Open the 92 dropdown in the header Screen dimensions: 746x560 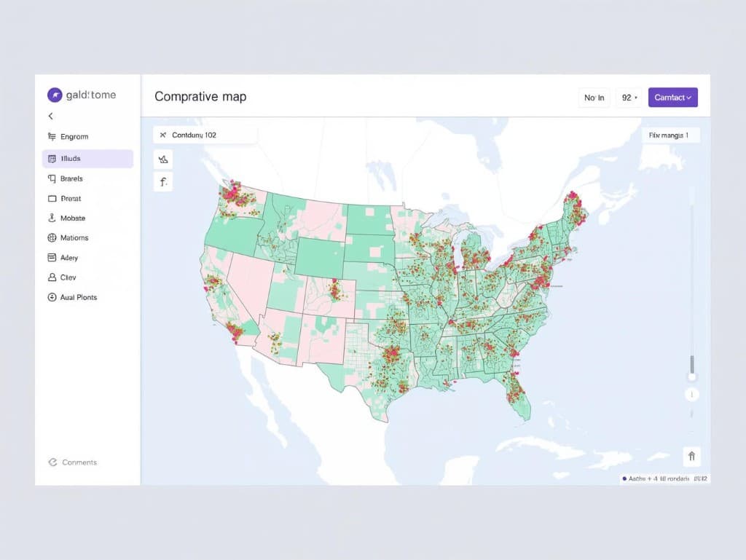(628, 98)
